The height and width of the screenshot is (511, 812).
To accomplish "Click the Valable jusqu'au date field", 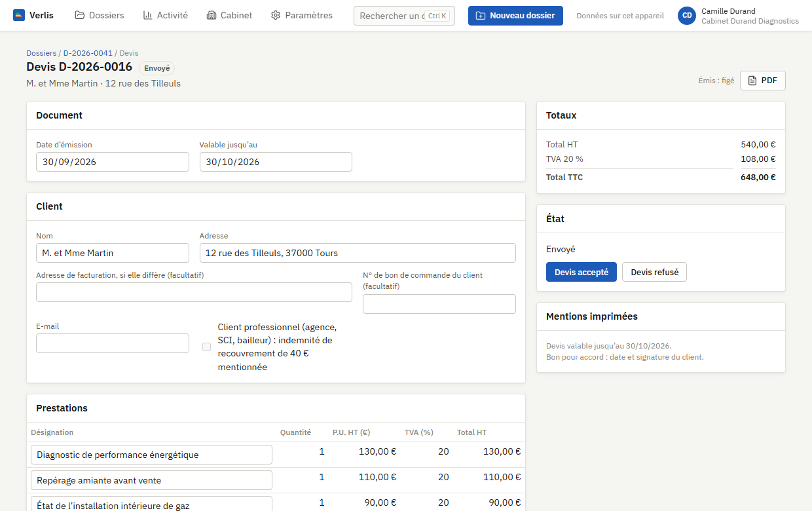I will coord(276,162).
